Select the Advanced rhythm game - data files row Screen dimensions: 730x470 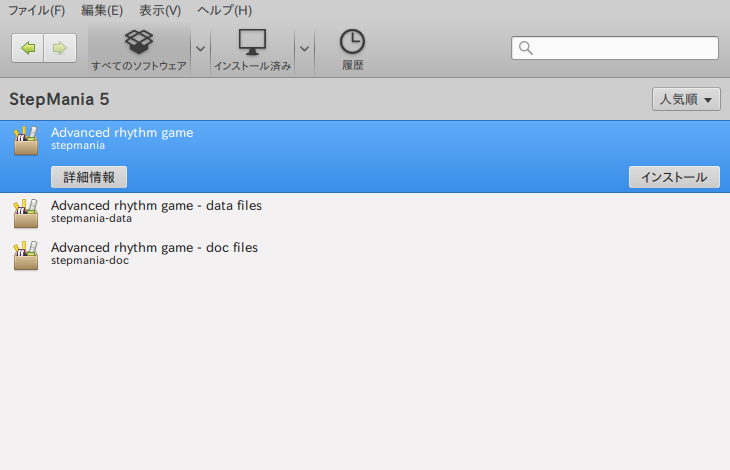click(x=365, y=213)
